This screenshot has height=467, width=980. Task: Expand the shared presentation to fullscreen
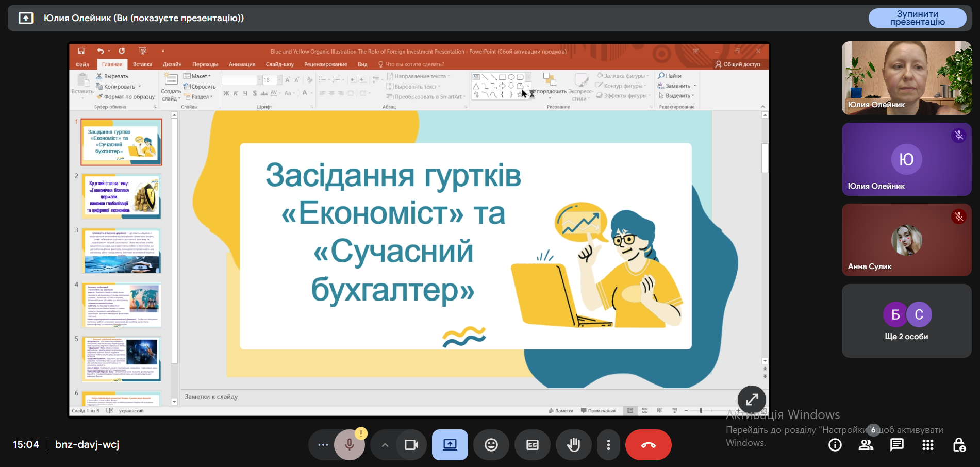(x=752, y=399)
